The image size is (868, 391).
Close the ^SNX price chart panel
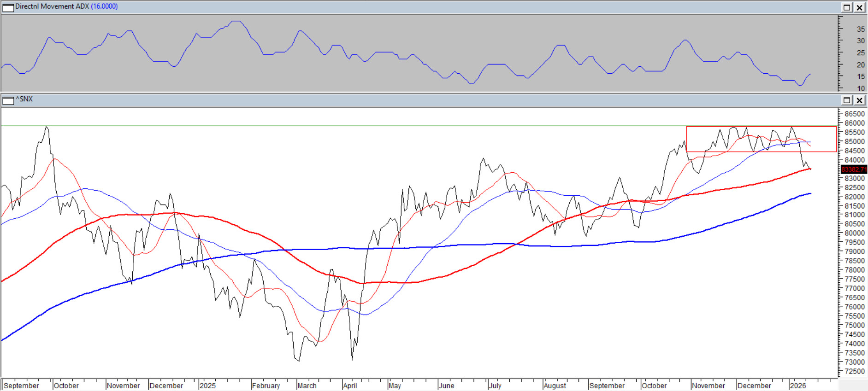click(x=860, y=100)
